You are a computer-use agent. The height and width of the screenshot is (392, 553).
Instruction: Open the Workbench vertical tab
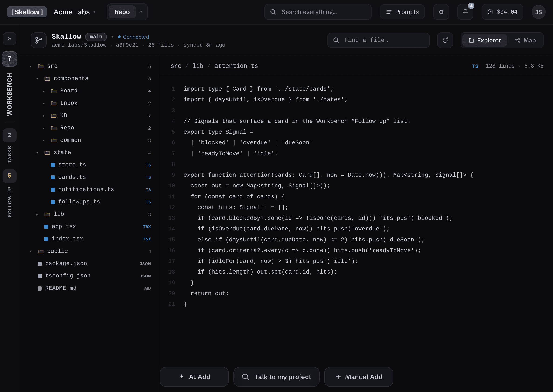[9, 94]
